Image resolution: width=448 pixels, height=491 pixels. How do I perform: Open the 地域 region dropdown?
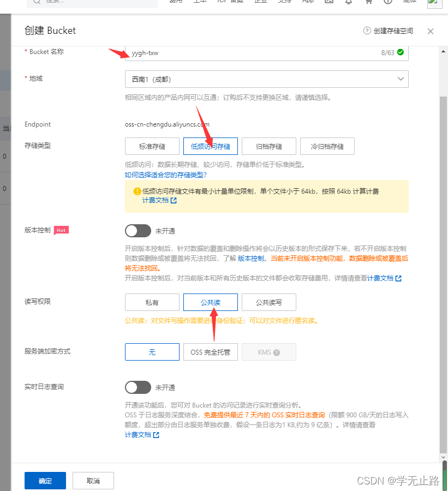(266, 79)
